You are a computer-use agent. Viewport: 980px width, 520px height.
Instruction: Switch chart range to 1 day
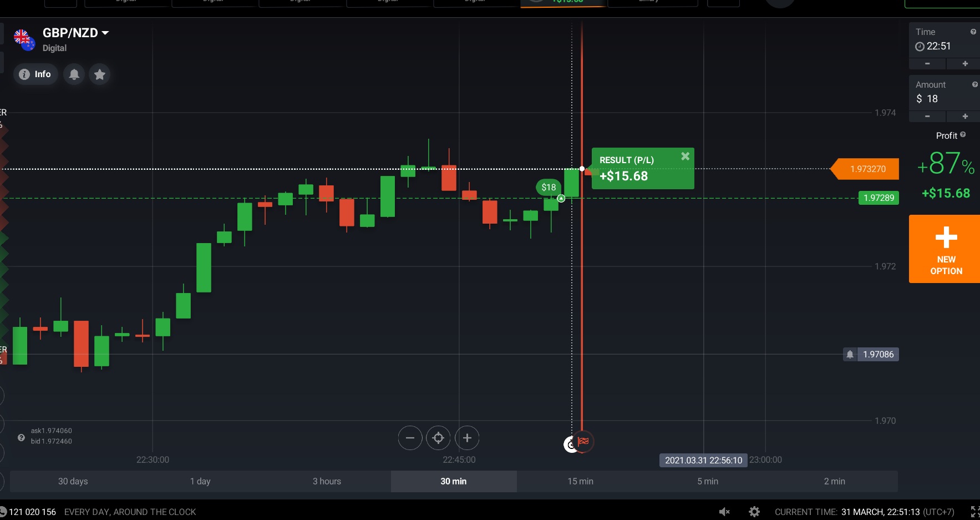tap(200, 481)
